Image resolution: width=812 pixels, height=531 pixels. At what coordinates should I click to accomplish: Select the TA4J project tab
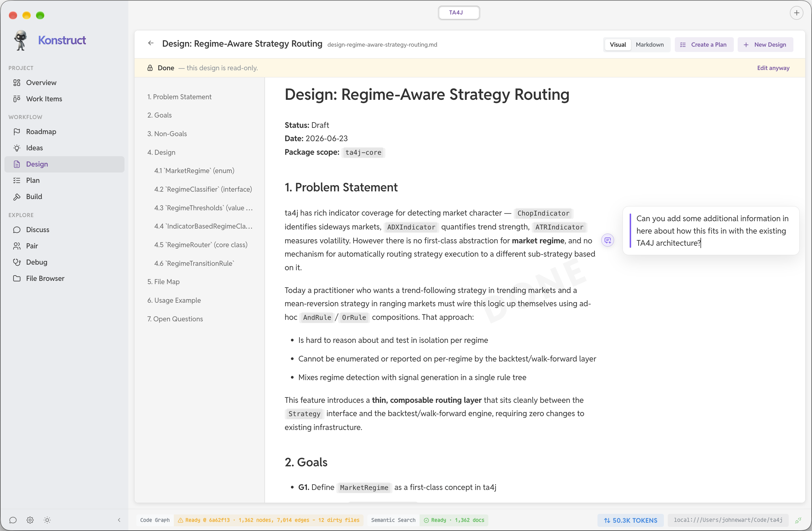click(x=459, y=13)
